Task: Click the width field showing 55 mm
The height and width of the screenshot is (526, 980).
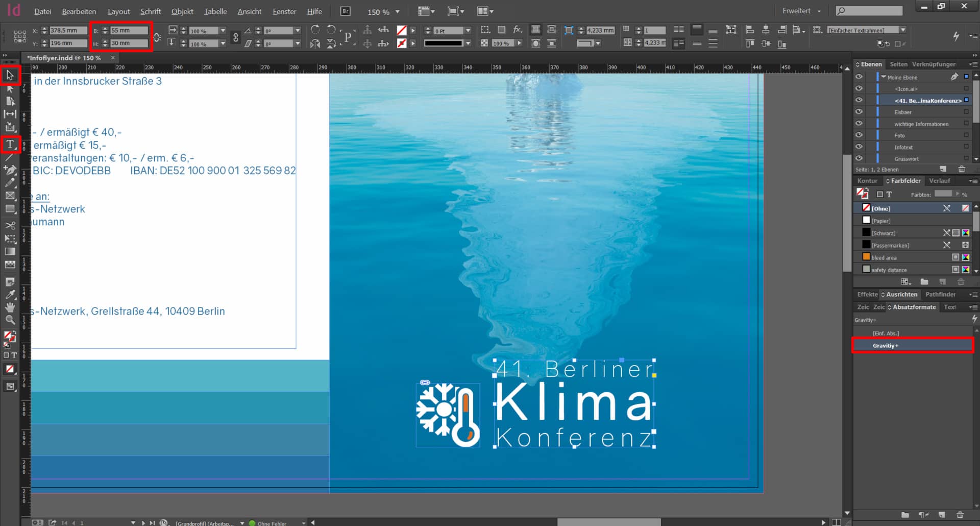Action: coord(129,31)
